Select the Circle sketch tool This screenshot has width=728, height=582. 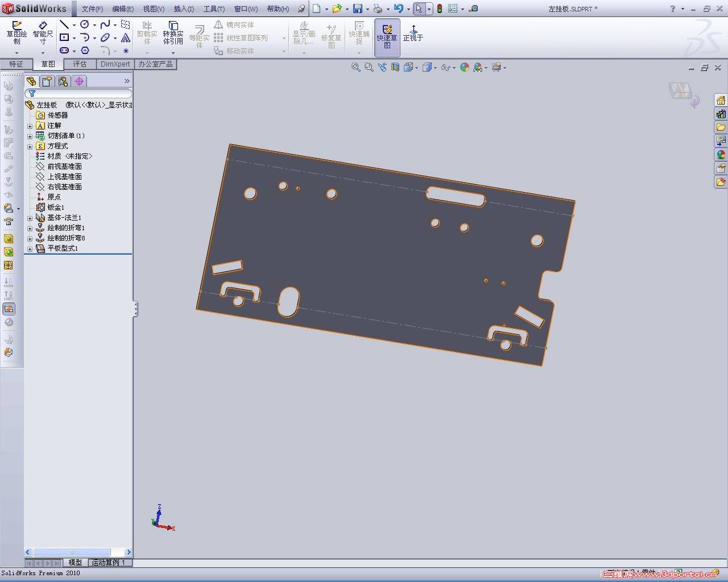[x=85, y=24]
